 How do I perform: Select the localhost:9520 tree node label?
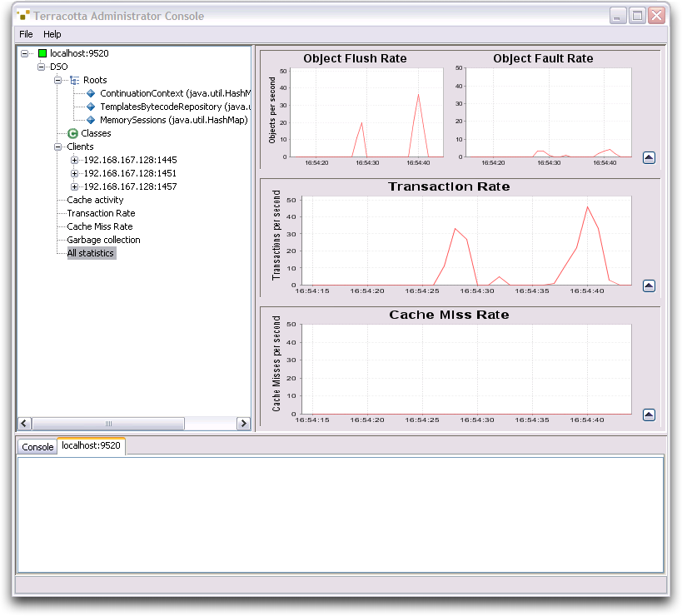click(79, 53)
